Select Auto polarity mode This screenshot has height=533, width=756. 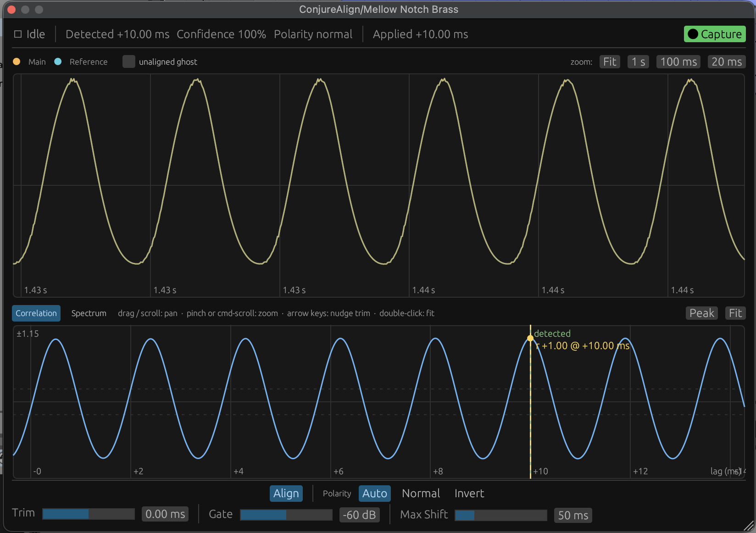[x=375, y=493]
